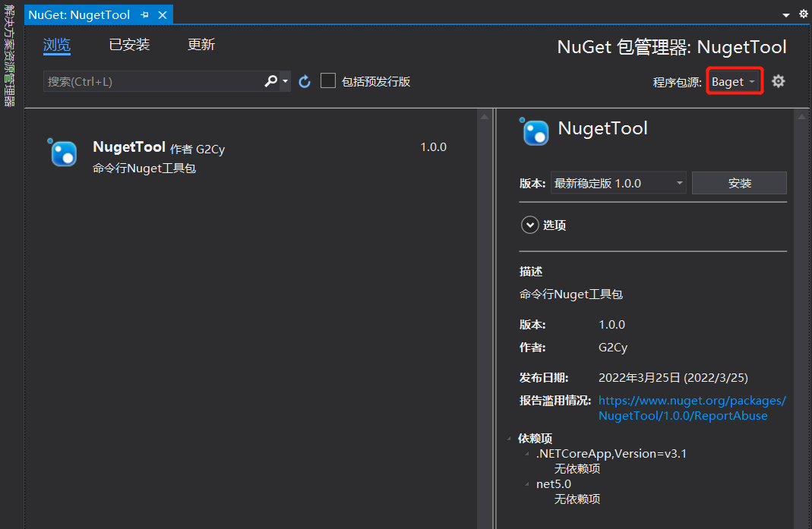Click the 程序包源 label
The height and width of the screenshot is (529, 812).
click(677, 82)
